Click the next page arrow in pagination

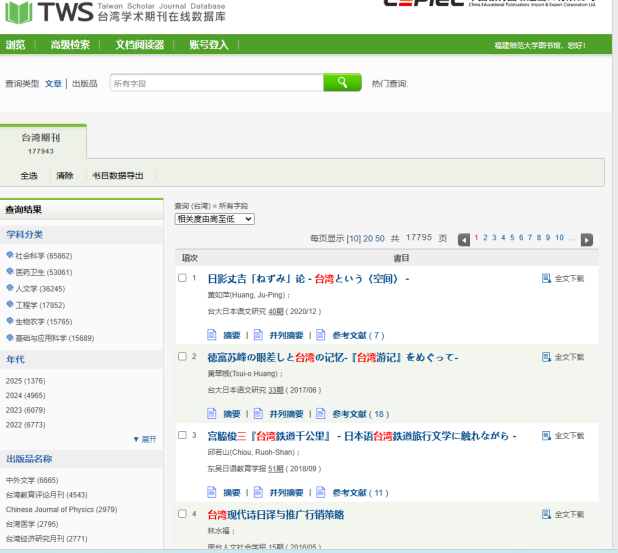(587, 240)
